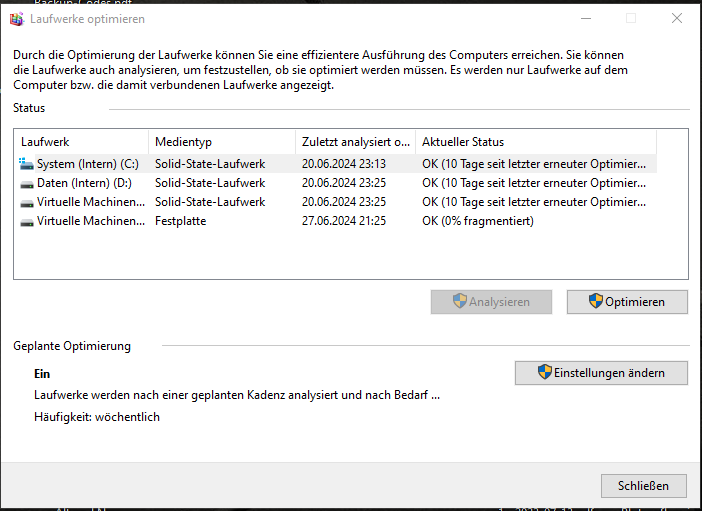Click drive icon of Virtuelle Machinen Festplatte row
Screen dimensions: 702x511
[x=27, y=222]
